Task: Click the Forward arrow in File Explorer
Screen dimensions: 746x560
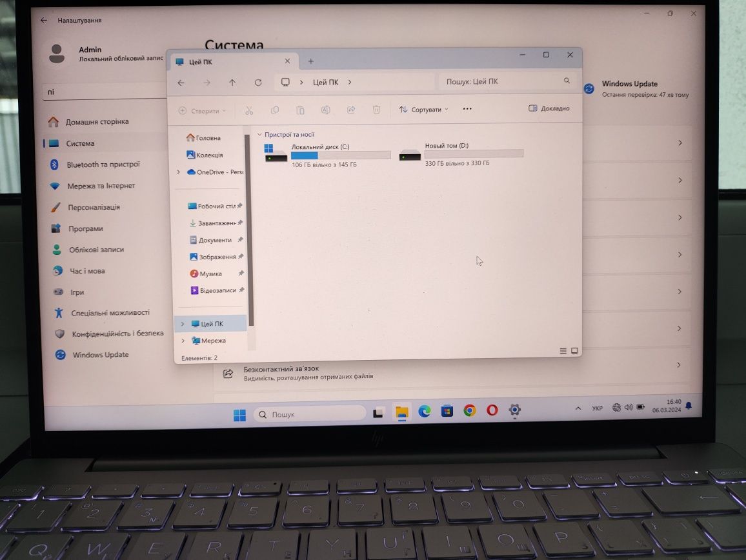Action: pyautogui.click(x=207, y=83)
